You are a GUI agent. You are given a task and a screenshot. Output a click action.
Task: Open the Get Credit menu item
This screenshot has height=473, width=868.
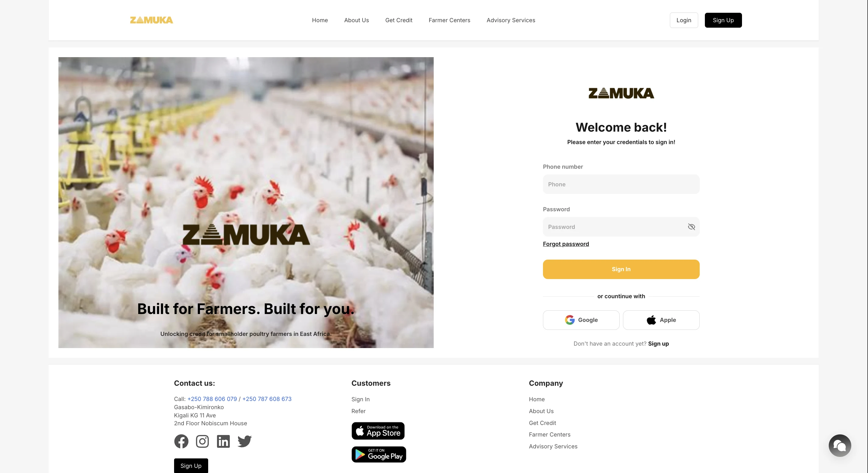click(x=399, y=20)
